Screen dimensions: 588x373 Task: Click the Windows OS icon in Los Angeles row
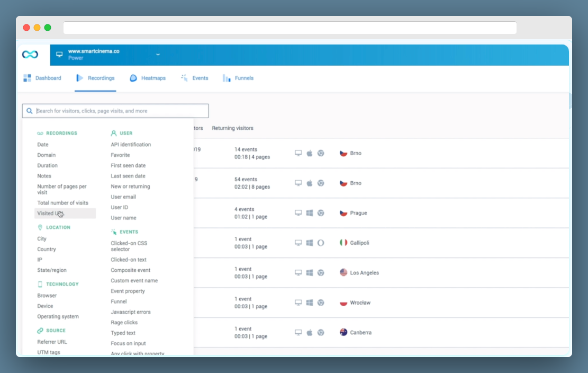click(x=310, y=273)
